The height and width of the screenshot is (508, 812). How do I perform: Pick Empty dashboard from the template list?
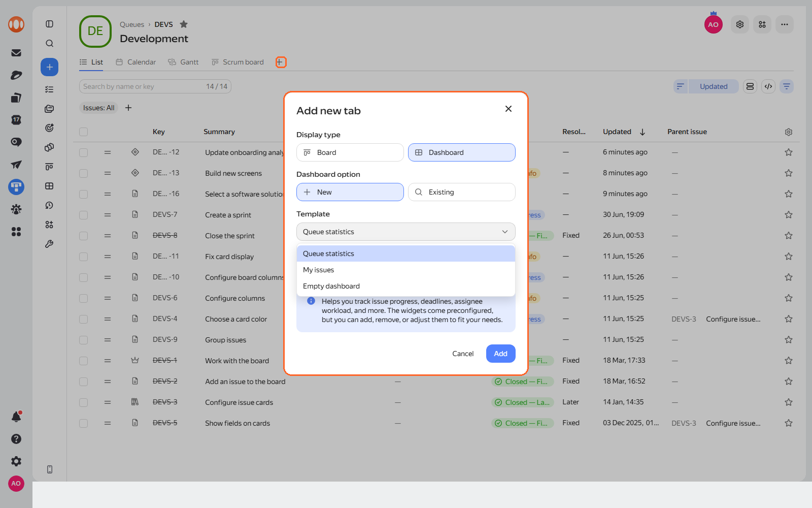click(406, 286)
